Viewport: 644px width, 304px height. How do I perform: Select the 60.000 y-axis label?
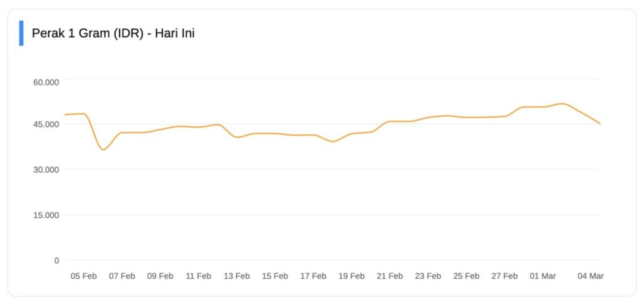[46, 82]
